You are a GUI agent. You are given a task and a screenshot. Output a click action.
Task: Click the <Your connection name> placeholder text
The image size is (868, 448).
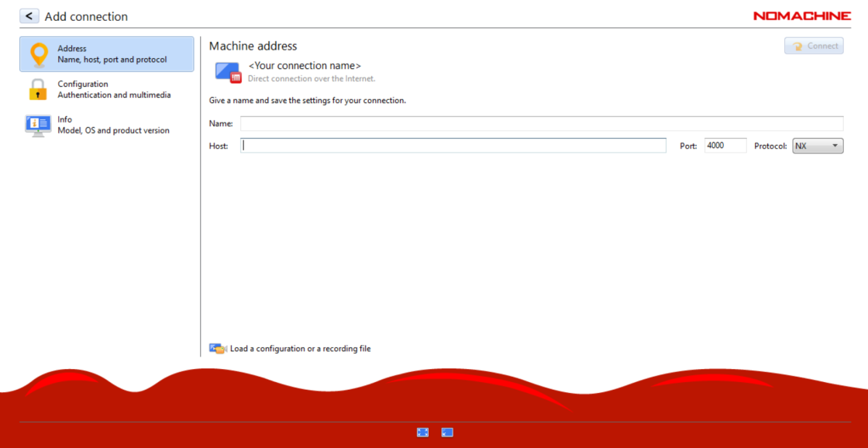pos(305,66)
